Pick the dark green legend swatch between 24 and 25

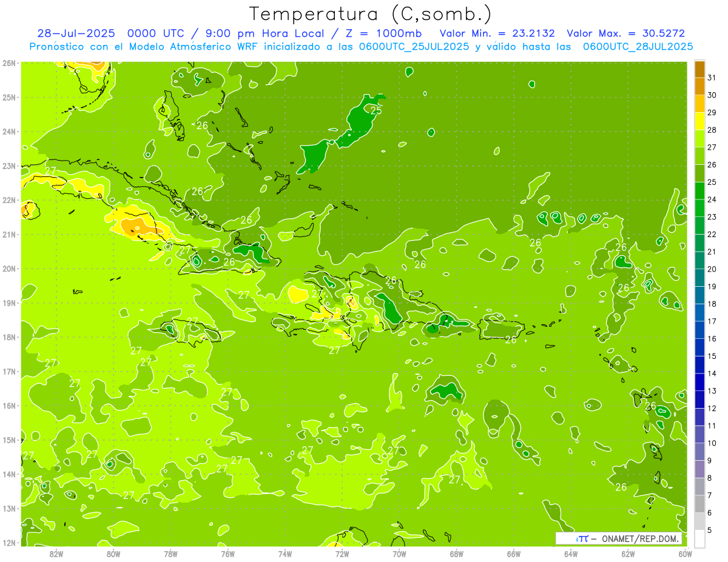[699, 190]
